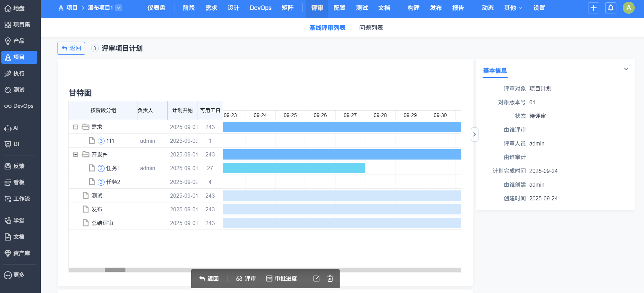Click the 返回 button beside the title

(71, 48)
